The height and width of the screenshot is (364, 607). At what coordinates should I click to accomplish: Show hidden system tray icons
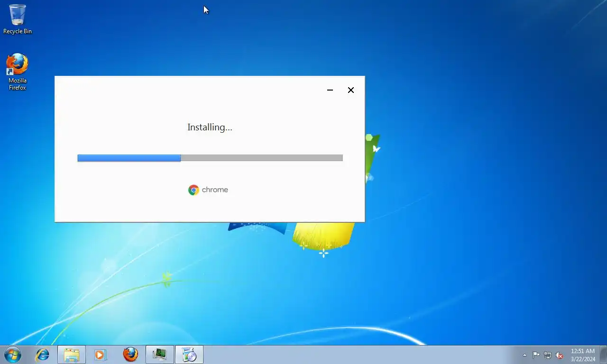coord(524,355)
